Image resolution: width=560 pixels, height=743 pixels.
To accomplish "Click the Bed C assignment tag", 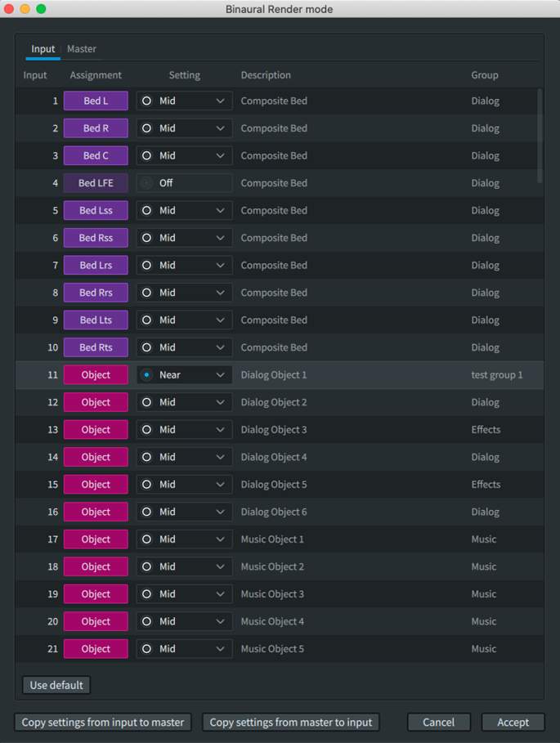I will click(96, 156).
